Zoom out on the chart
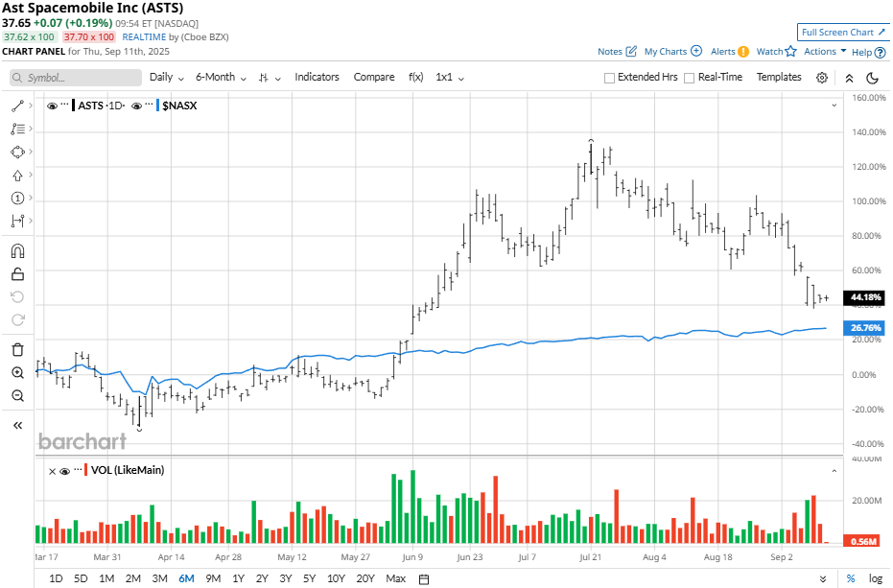 tap(17, 395)
